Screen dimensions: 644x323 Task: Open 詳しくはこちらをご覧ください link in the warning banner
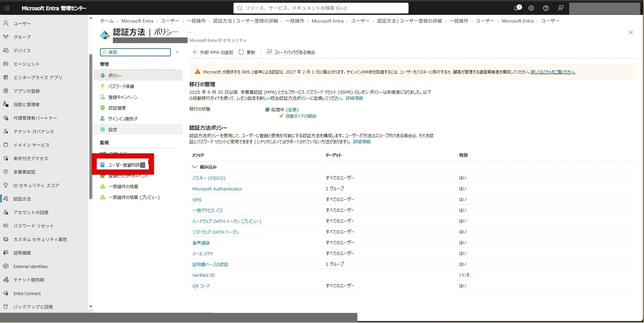[x=553, y=72]
